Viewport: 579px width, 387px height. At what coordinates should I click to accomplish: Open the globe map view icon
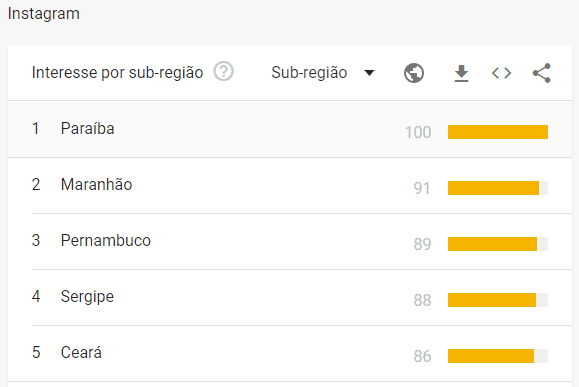(x=414, y=73)
